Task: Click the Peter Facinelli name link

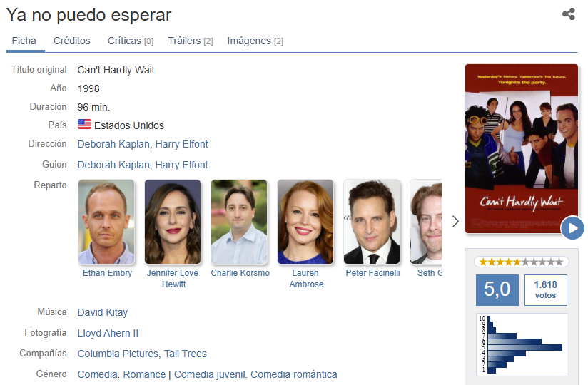Action: tap(372, 273)
